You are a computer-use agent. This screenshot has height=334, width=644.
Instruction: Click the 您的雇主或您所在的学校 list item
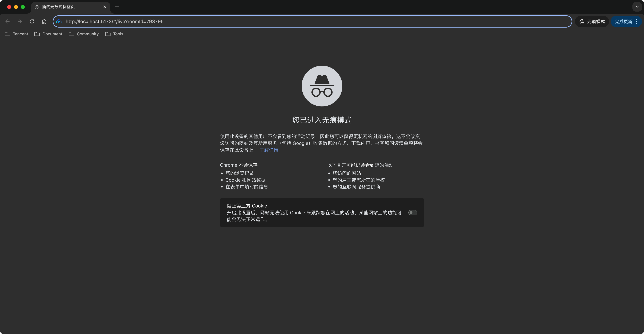pos(359,180)
